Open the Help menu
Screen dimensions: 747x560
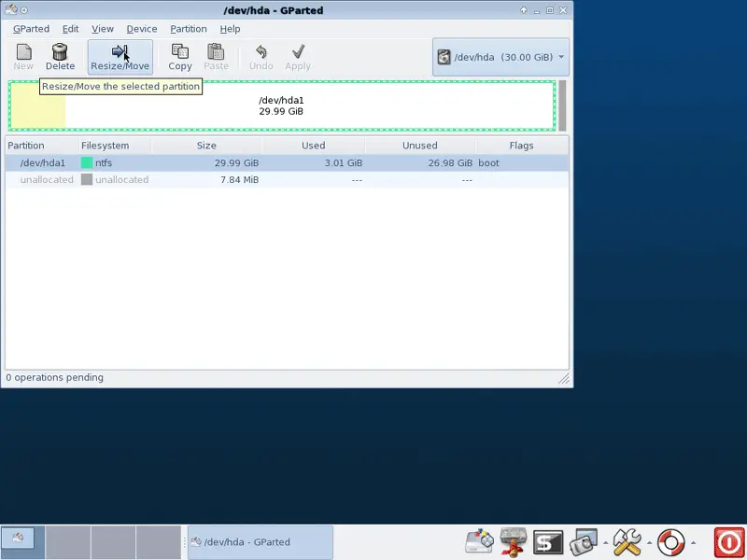coord(230,29)
